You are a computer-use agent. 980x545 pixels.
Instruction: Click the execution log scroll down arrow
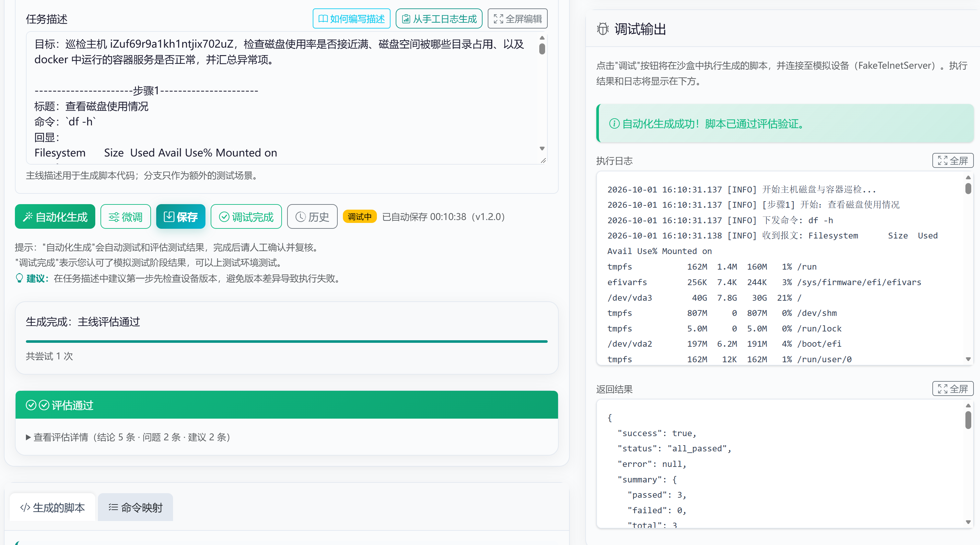968,359
